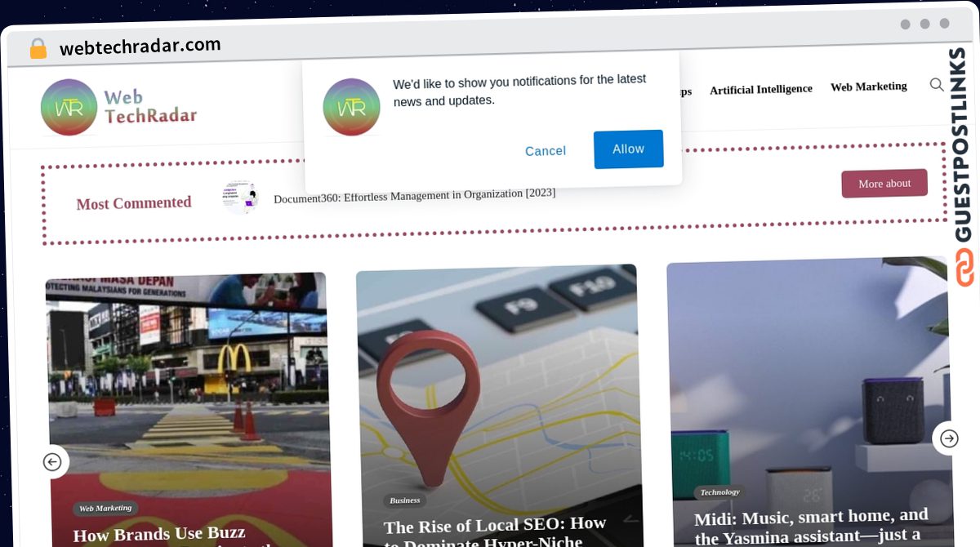Select the Business category tag
This screenshot has width=980, height=547.
405,500
